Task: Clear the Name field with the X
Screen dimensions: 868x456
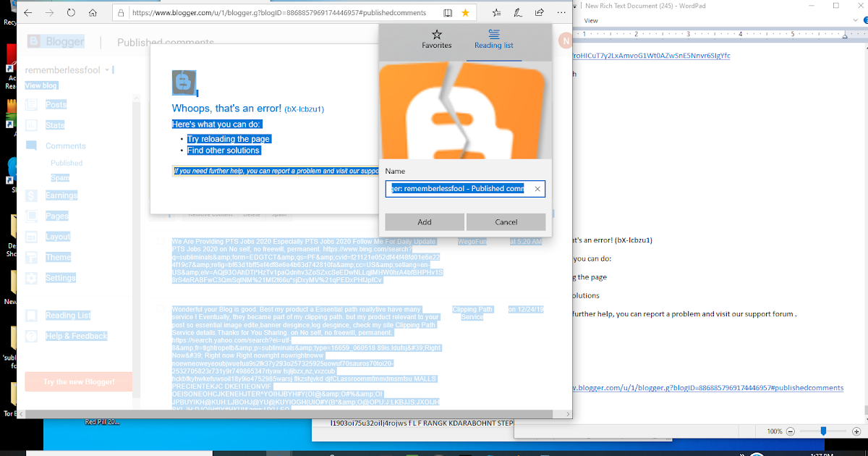Action: click(x=537, y=189)
